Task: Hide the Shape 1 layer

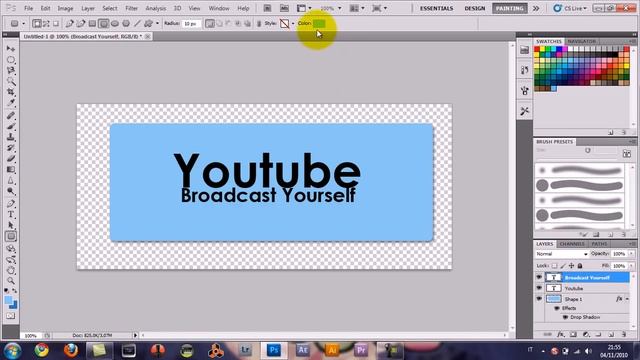Action: 539,299
